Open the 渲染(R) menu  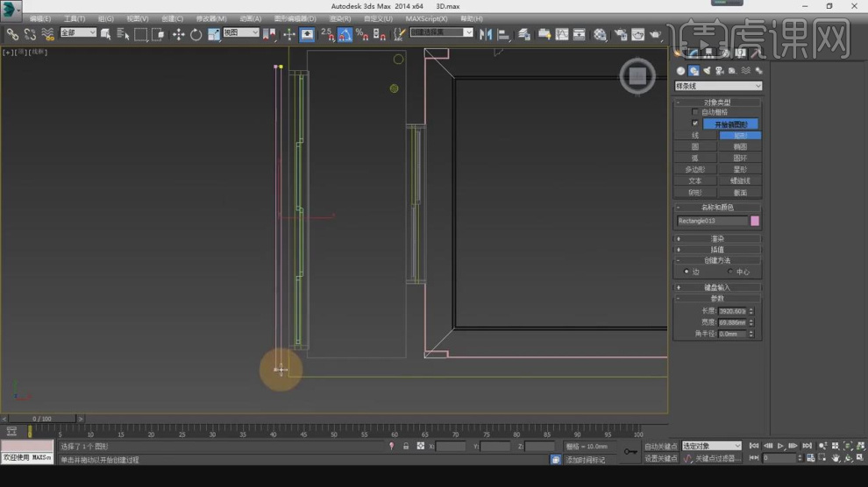(x=340, y=18)
